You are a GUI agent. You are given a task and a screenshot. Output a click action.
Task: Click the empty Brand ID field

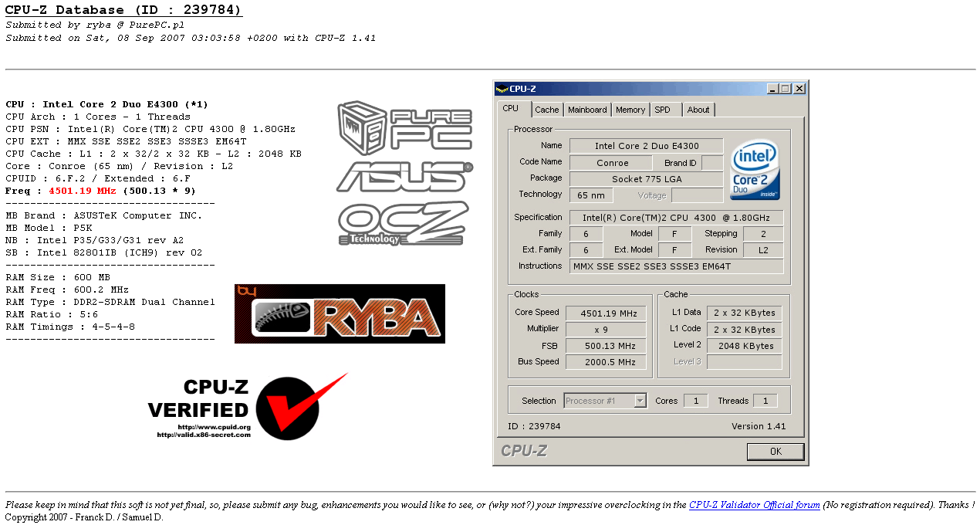click(x=712, y=163)
